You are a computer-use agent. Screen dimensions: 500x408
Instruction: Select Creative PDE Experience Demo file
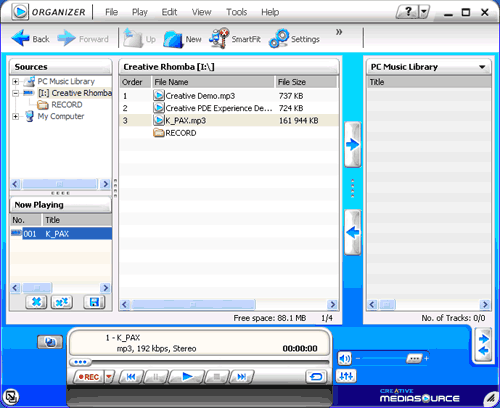tap(229, 108)
